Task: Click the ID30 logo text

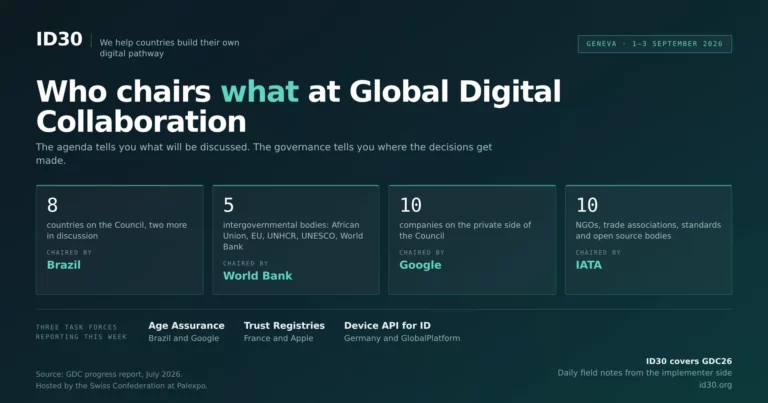Action: (x=59, y=39)
